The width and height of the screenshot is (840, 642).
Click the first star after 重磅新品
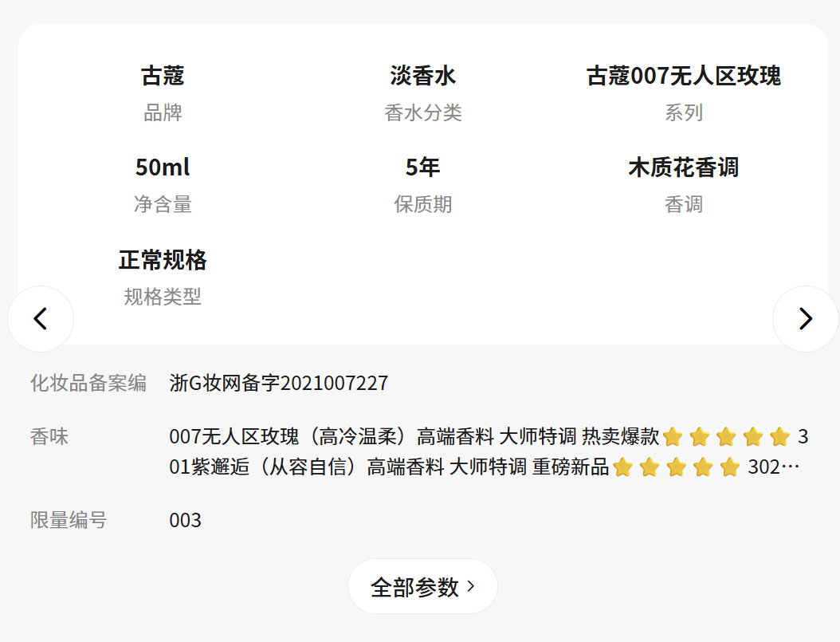622,467
